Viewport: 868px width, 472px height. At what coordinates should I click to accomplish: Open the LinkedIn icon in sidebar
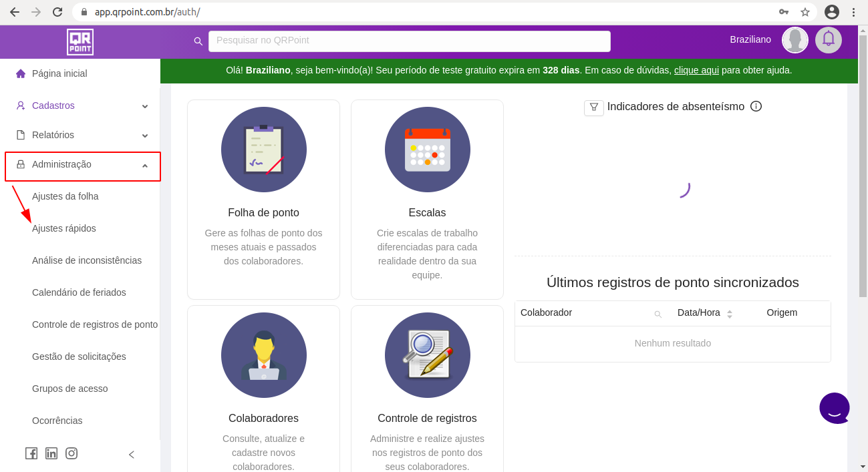click(51, 453)
